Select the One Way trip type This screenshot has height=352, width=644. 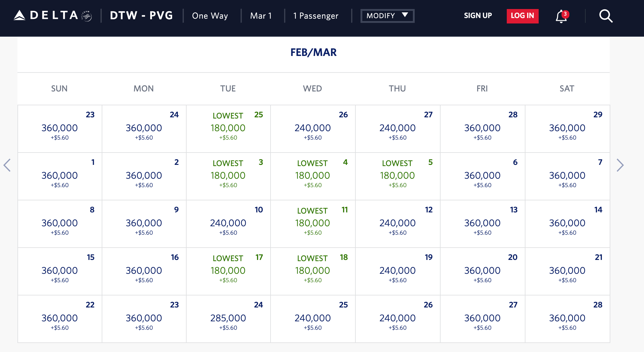pyautogui.click(x=210, y=16)
